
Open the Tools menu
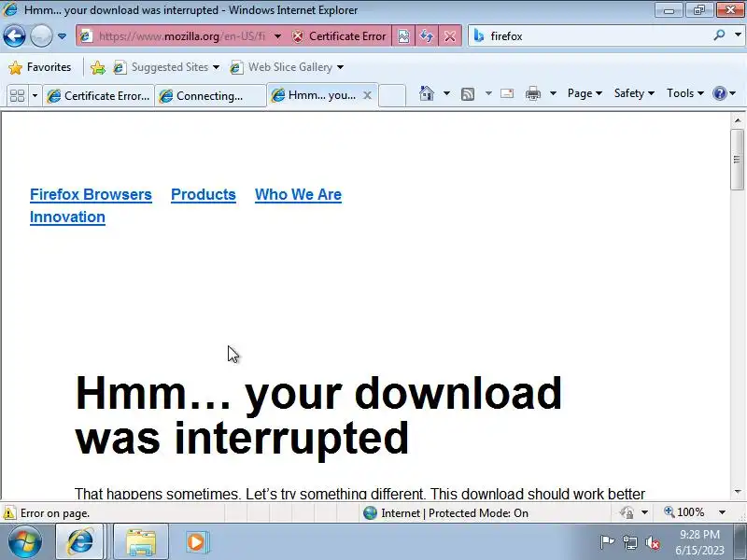tap(685, 93)
